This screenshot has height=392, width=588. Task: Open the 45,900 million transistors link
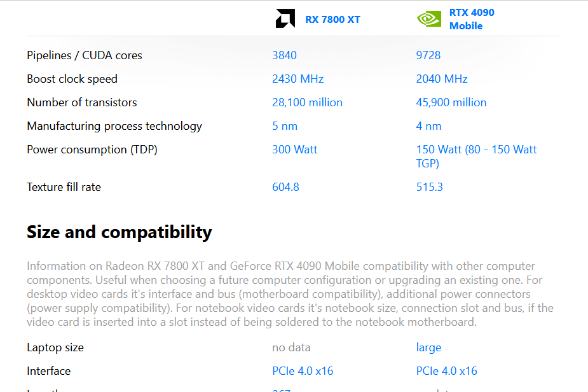[451, 102]
